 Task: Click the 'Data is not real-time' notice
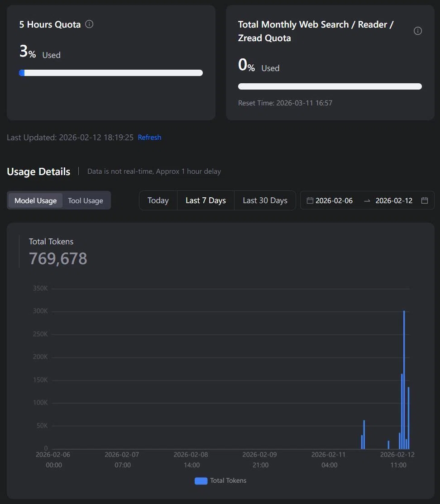[x=154, y=171]
